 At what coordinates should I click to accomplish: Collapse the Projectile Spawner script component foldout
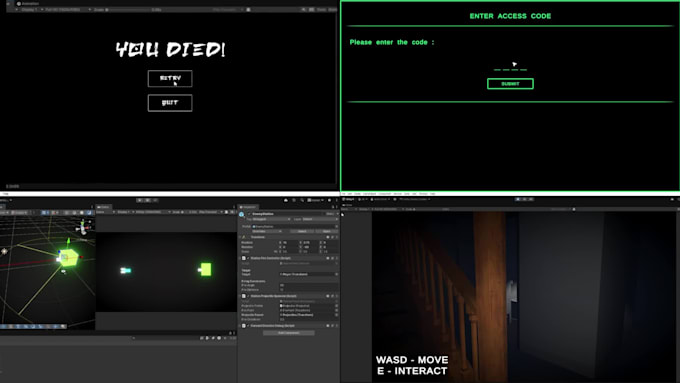click(239, 296)
